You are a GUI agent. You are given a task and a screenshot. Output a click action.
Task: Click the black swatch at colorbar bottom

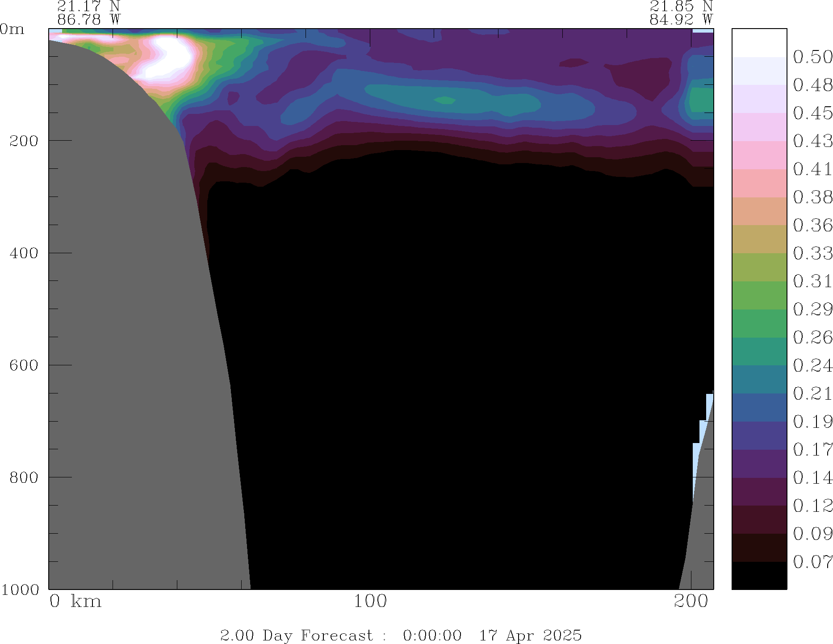(759, 575)
